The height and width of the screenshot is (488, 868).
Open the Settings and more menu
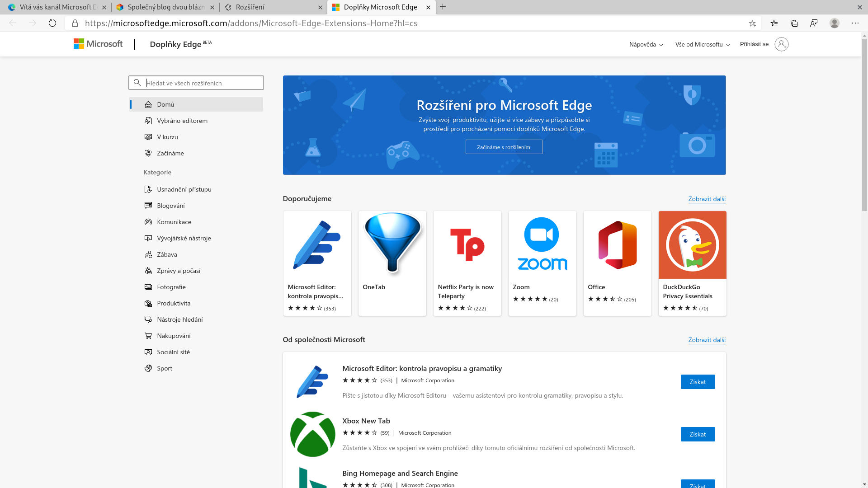click(855, 23)
